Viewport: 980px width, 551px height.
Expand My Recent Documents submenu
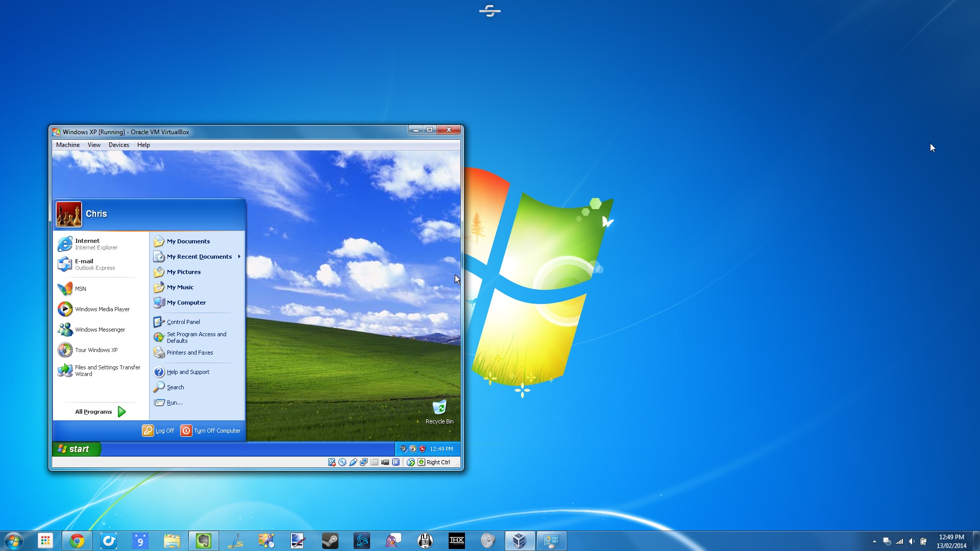[x=199, y=256]
